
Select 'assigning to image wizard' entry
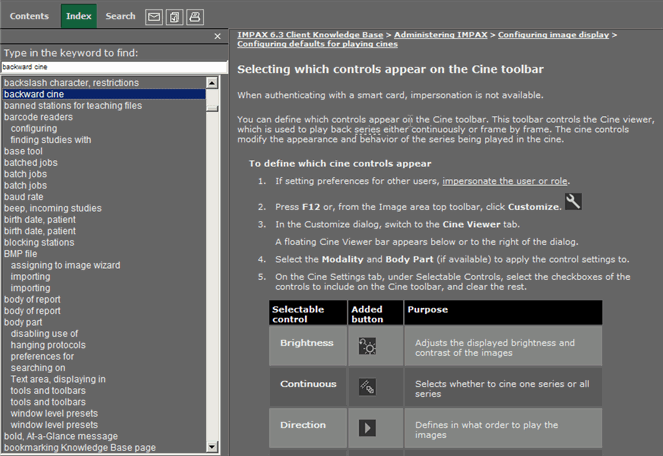[66, 265]
